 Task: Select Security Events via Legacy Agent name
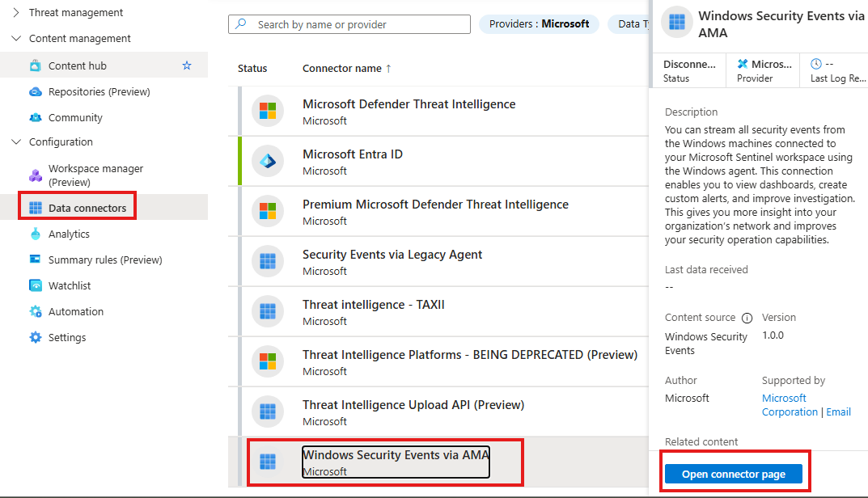pos(392,255)
